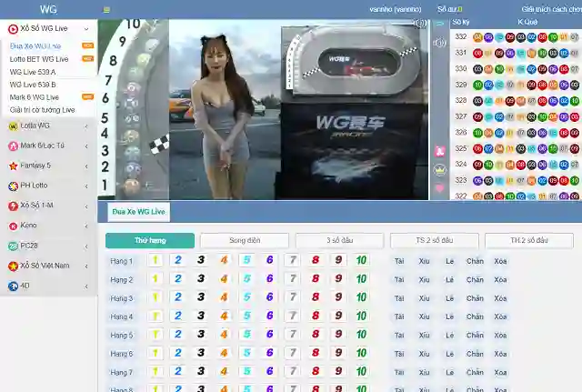
Task: Collapse the Xổ Số WG Live section chevron
Action: tap(86, 29)
